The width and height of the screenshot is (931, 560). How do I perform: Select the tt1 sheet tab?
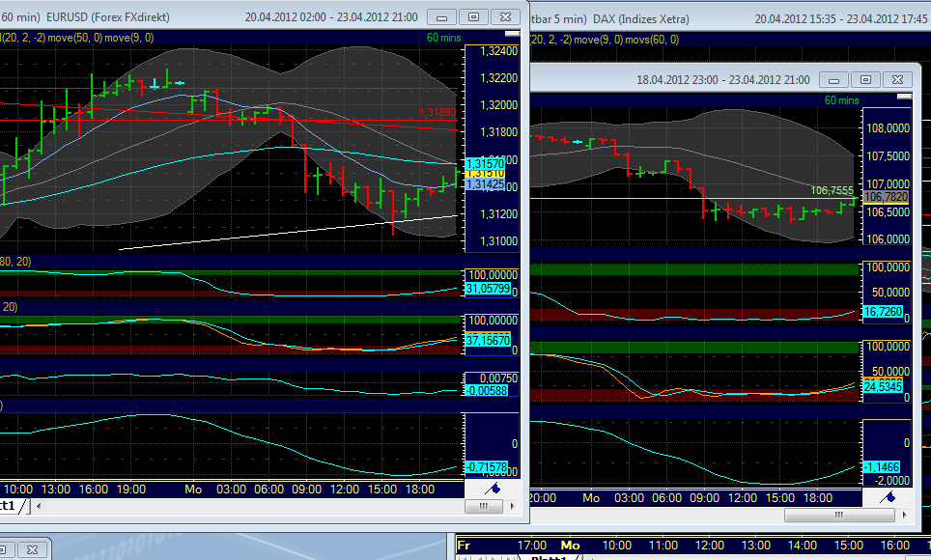(10, 504)
